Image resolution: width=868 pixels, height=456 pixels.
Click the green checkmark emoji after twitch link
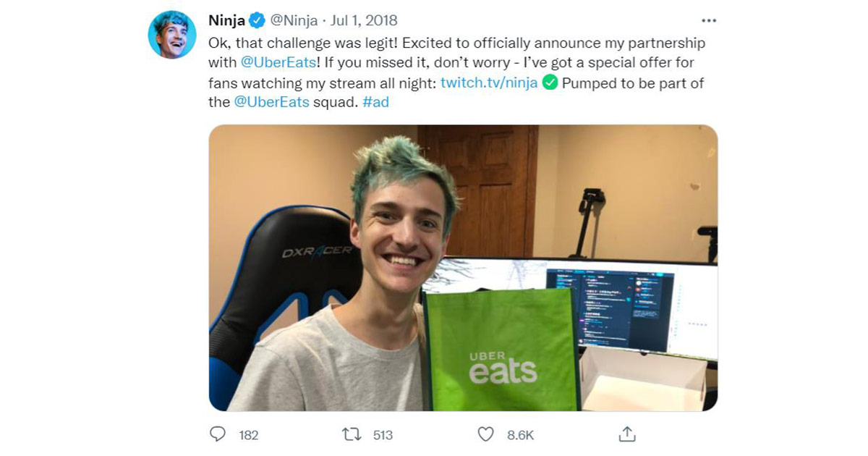click(550, 83)
